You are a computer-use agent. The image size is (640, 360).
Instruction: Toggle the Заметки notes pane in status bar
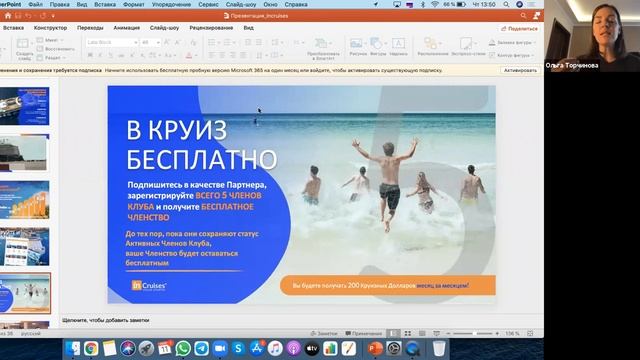tap(324, 333)
